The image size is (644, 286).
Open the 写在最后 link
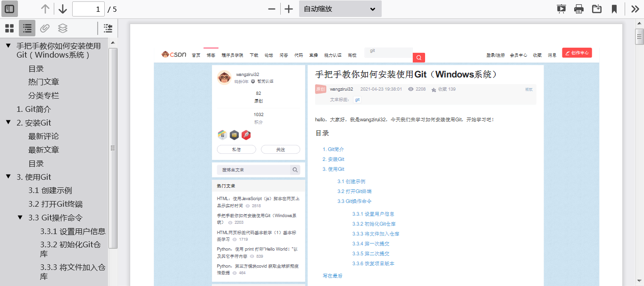point(333,276)
